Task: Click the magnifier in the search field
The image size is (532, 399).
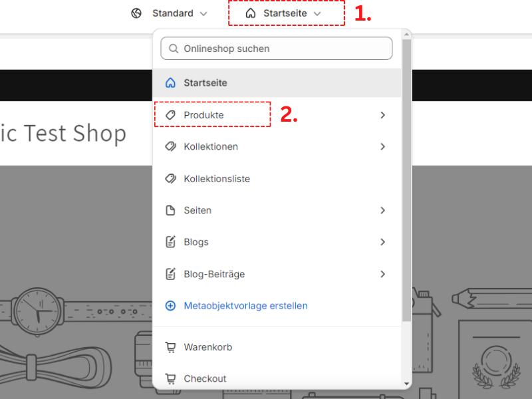Action: [x=174, y=48]
